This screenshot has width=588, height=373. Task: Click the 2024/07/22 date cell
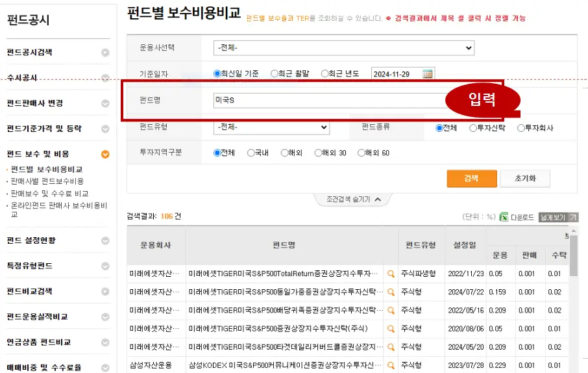pyautogui.click(x=465, y=292)
